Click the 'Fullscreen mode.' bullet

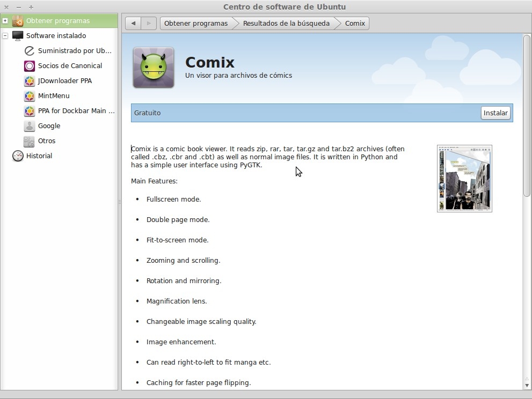pyautogui.click(x=174, y=199)
